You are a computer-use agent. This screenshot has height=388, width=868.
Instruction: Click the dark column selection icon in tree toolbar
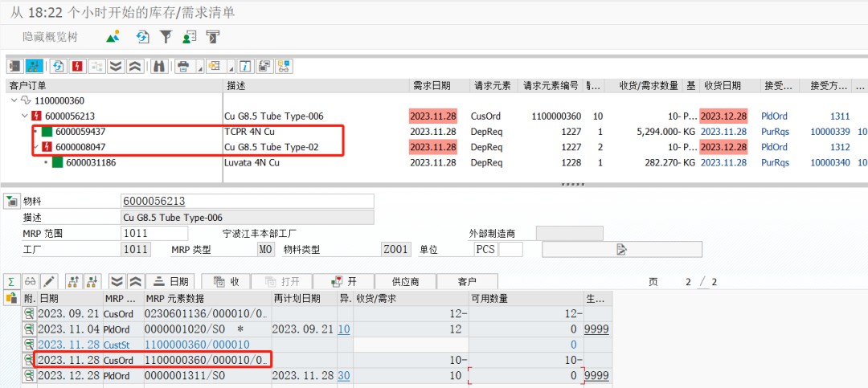pos(15,67)
